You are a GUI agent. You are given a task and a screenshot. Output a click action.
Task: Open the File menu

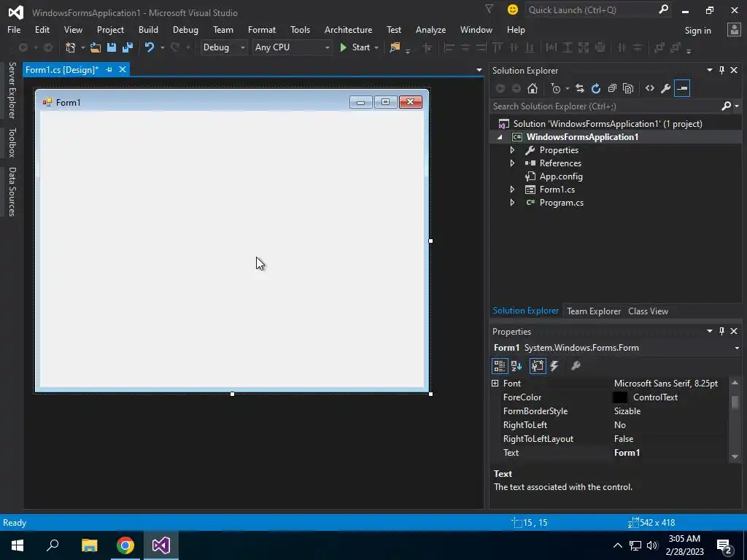click(14, 29)
